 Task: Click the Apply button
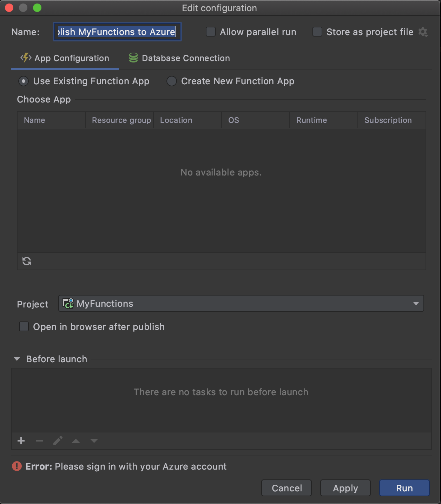(345, 488)
